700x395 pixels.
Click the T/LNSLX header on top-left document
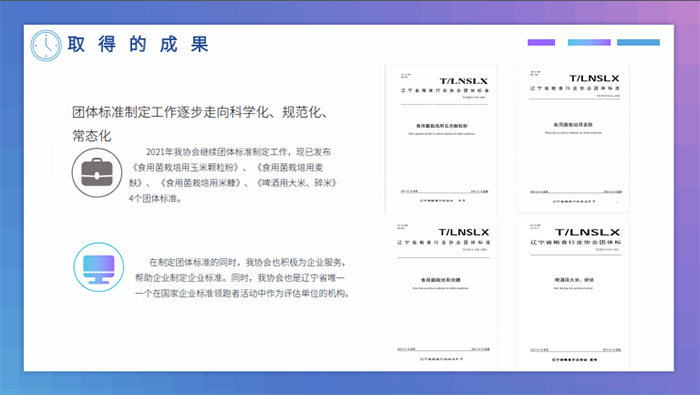[x=463, y=81]
